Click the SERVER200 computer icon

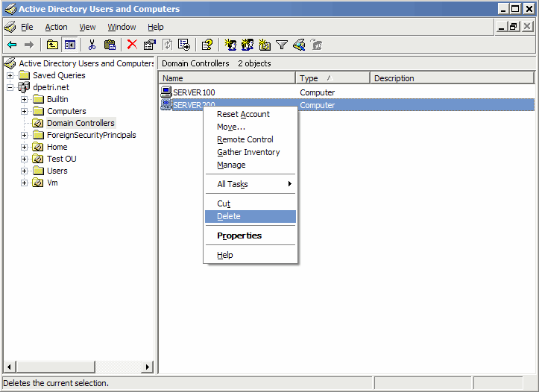point(166,104)
